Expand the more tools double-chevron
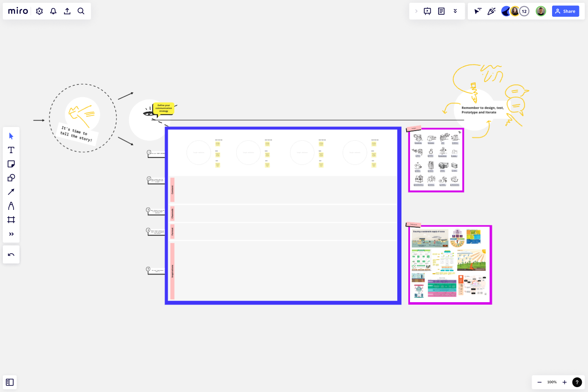The image size is (588, 392). (11, 234)
